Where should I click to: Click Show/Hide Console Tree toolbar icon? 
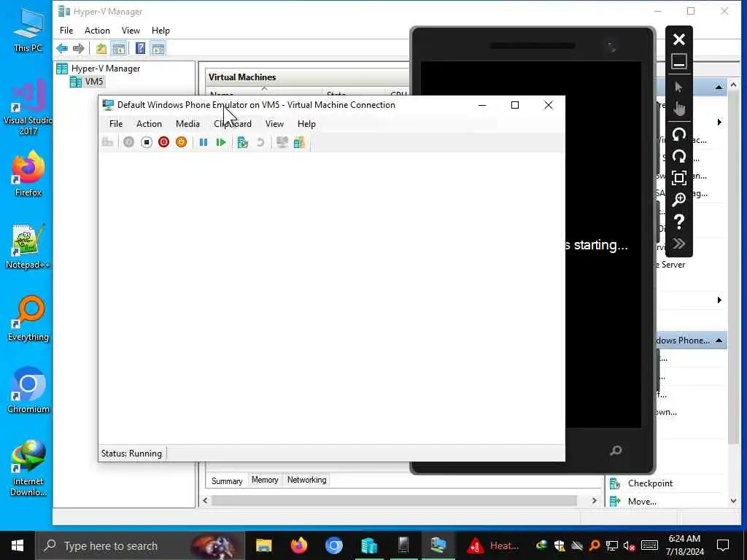point(119,49)
